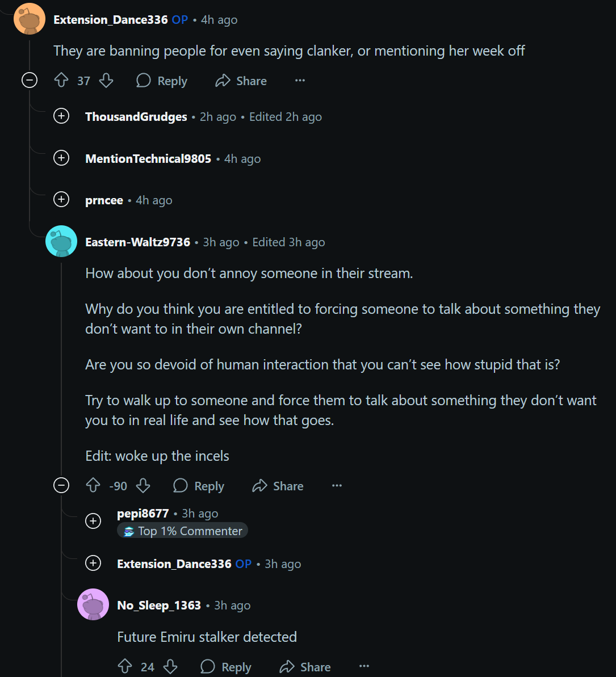Downvote the comment with 37 points

click(x=106, y=81)
